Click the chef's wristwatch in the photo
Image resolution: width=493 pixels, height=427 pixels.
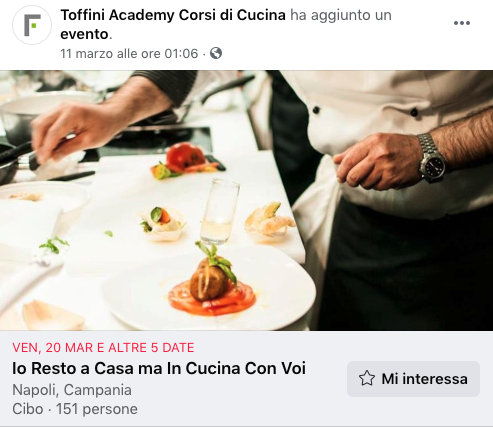coord(431,158)
